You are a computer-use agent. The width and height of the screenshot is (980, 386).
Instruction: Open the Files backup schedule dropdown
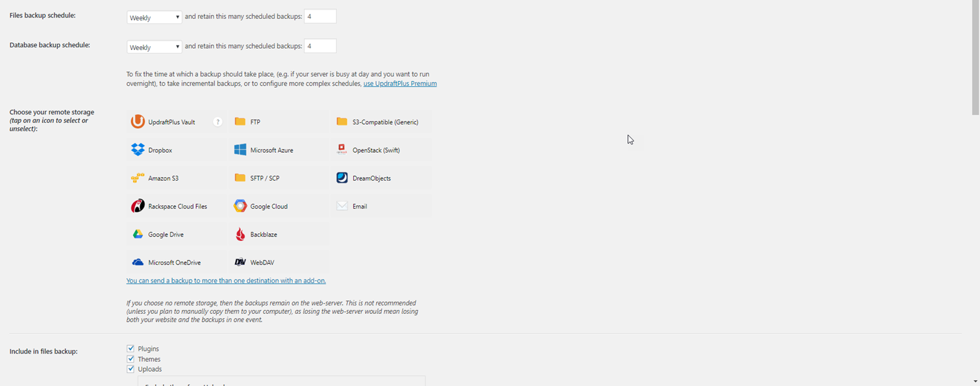[154, 17]
